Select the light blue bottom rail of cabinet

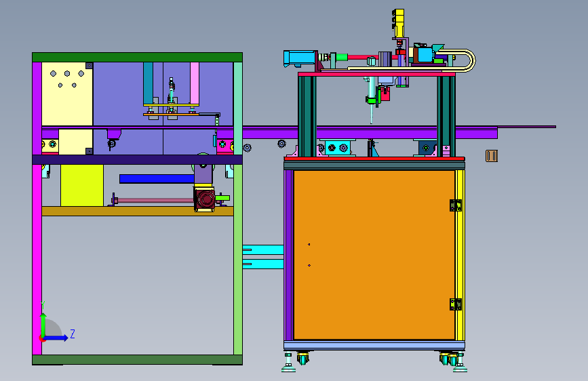(x=374, y=345)
